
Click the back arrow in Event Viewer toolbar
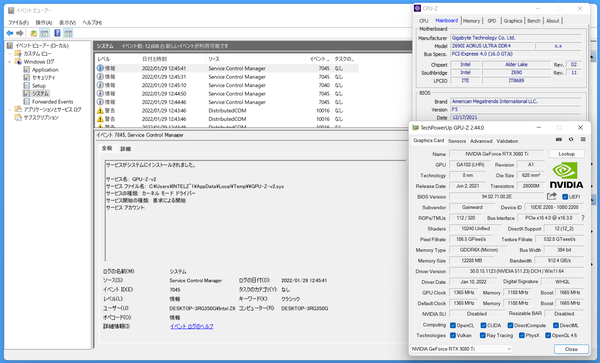10,33
